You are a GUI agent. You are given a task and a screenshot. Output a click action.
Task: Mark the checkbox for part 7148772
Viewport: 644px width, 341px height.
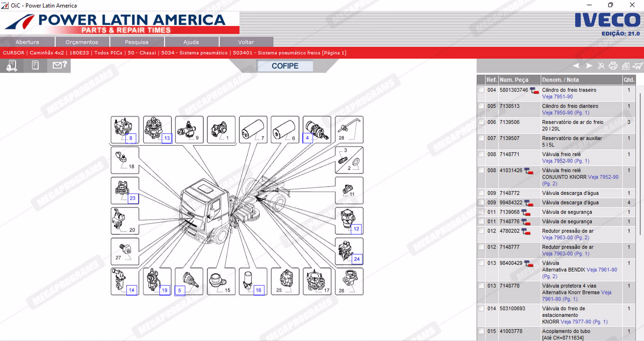click(x=481, y=193)
